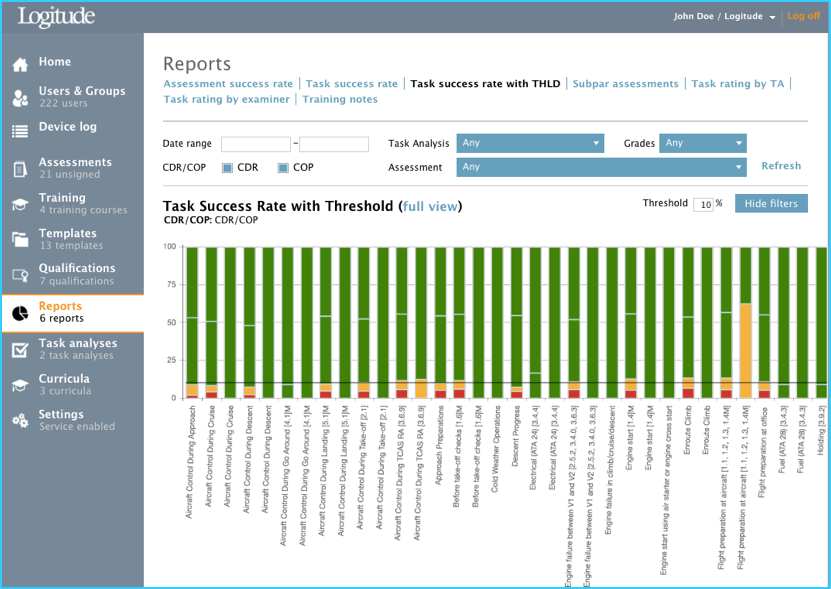Open Assessments menu item
Screen dimensions: 831x589
point(75,162)
